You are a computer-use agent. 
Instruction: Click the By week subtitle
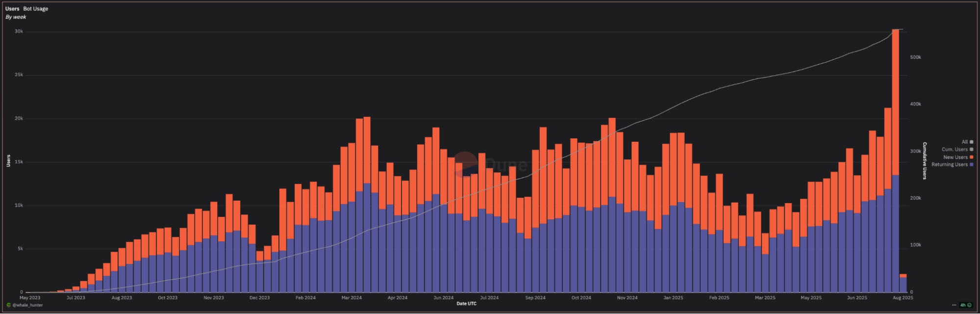[x=16, y=17]
